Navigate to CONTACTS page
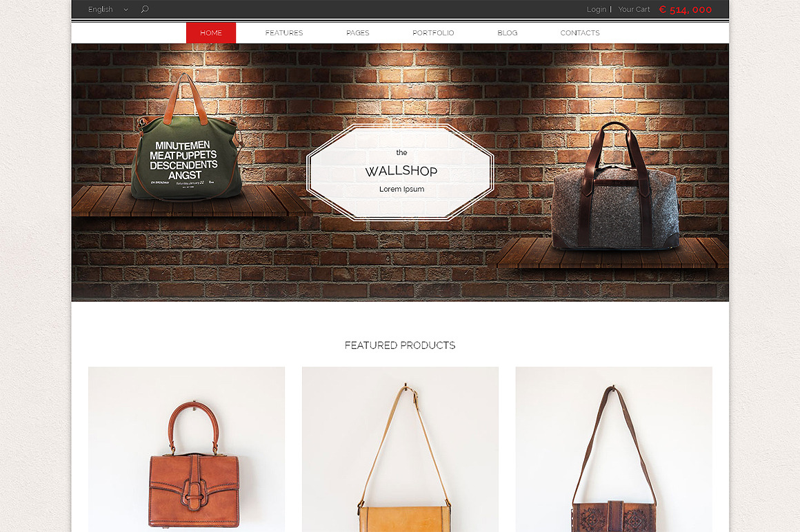Screen dimensions: 800x532 pyautogui.click(x=579, y=32)
